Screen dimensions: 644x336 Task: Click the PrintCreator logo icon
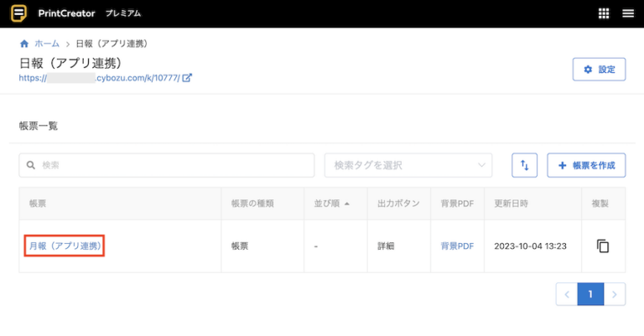[18, 13]
